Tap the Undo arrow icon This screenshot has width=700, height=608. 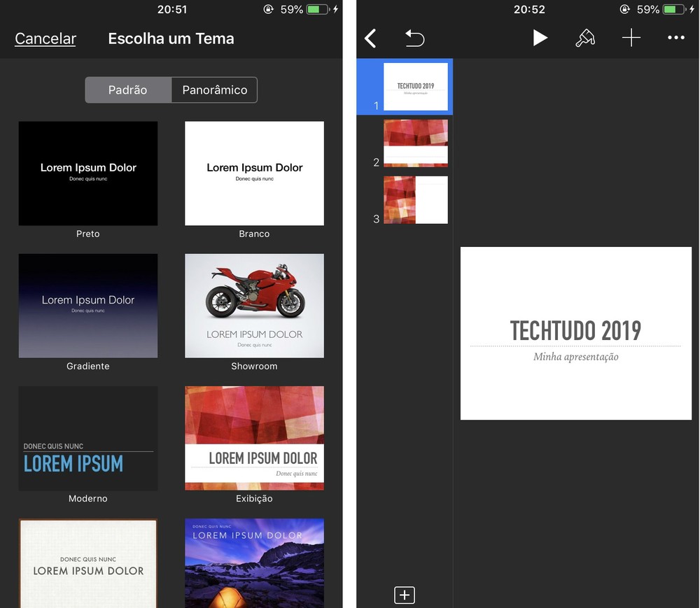click(414, 38)
